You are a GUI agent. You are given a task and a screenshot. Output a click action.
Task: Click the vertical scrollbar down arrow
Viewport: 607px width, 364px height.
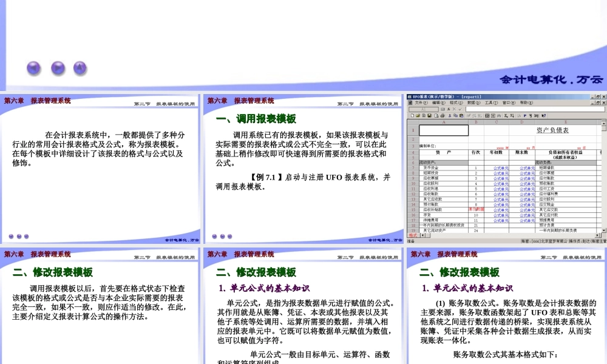603,231
